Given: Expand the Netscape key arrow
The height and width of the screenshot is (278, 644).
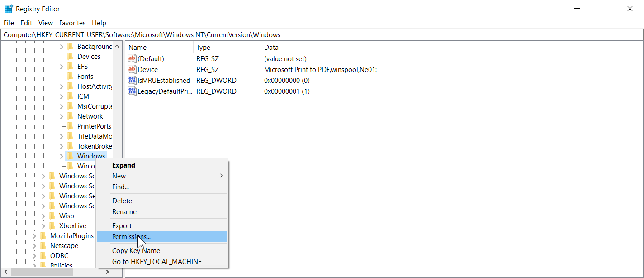Looking at the screenshot, I should pos(34,246).
